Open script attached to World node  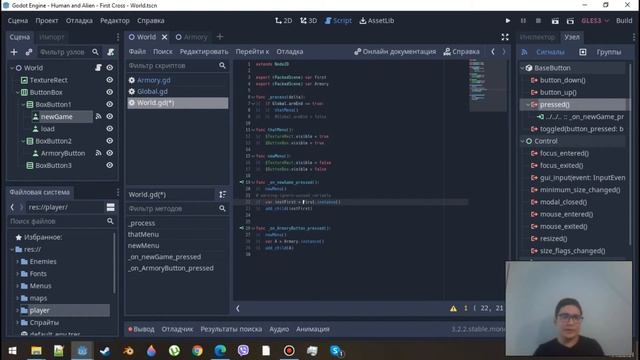coord(98,68)
